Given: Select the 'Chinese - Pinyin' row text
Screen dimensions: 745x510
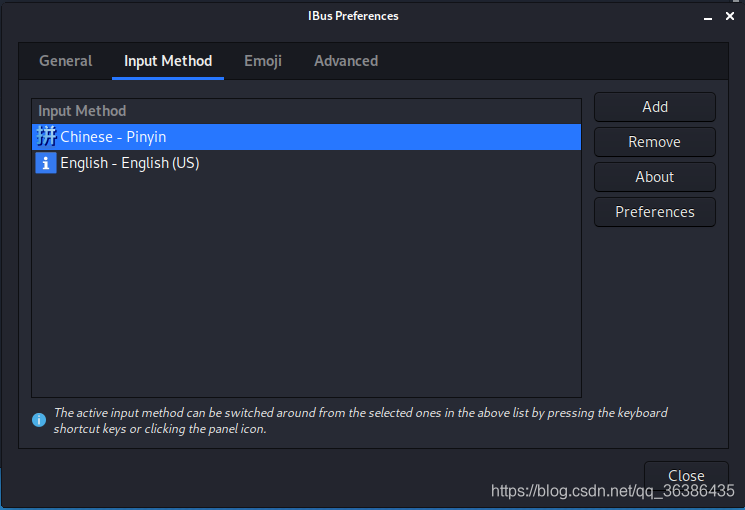Looking at the screenshot, I should 113,137.
